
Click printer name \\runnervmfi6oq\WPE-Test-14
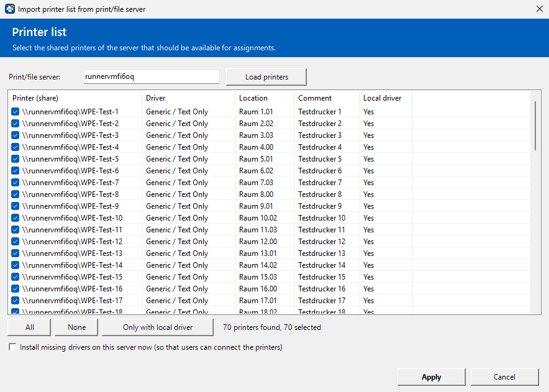coord(72,265)
